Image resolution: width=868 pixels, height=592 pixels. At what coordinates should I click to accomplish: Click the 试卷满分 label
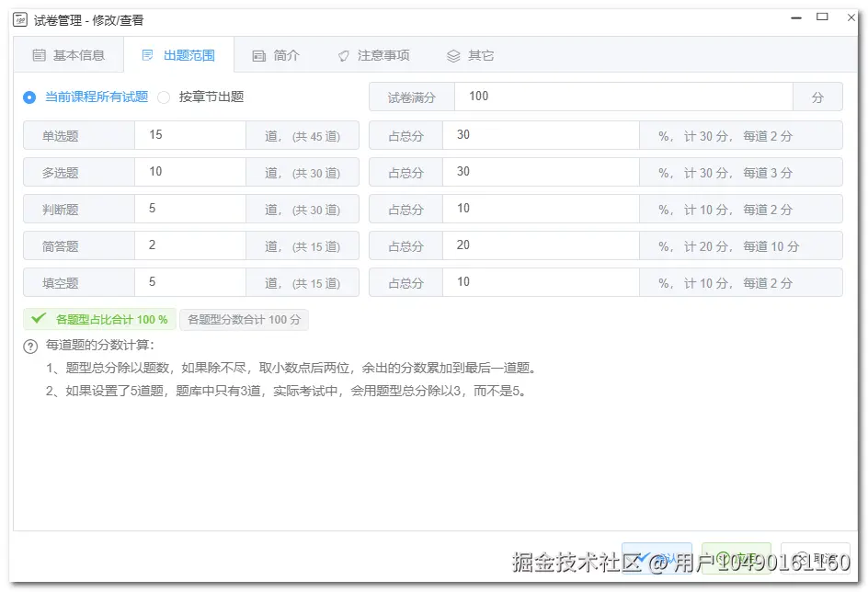pos(411,97)
